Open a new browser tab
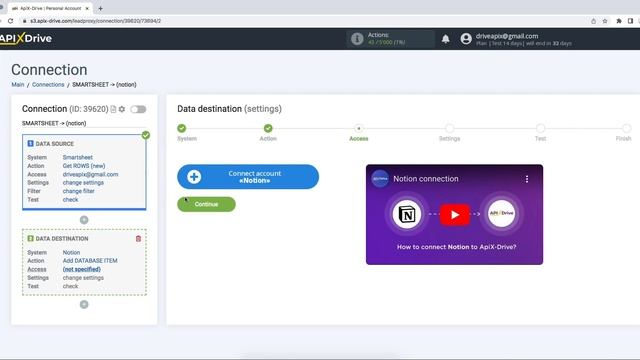Image resolution: width=640 pixels, height=360 pixels. tap(100, 8)
